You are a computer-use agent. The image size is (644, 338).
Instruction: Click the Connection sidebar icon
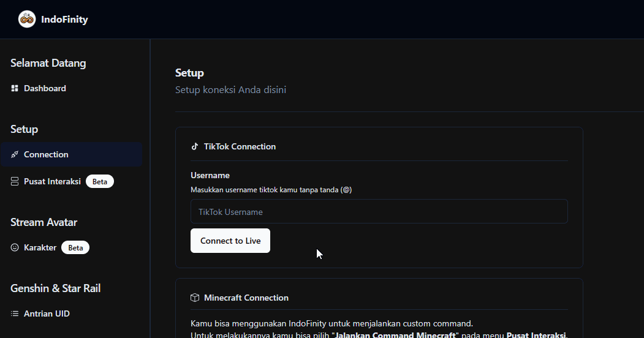15,155
